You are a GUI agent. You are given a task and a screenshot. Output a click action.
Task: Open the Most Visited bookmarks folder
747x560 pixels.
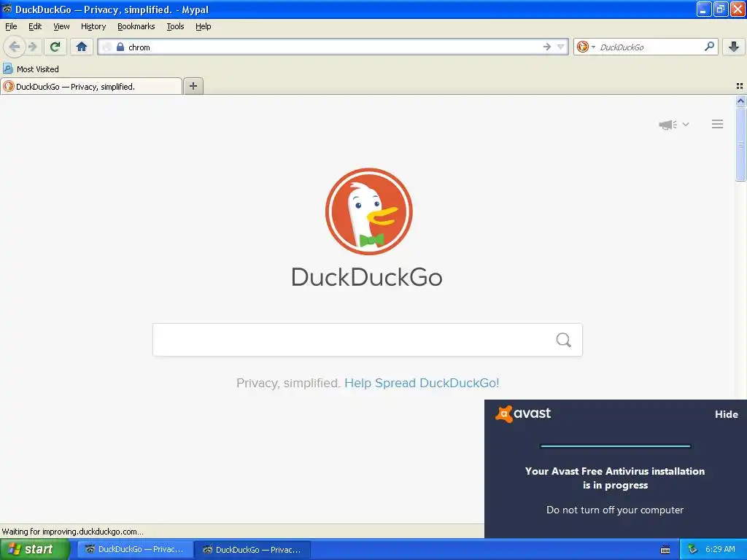(x=31, y=69)
